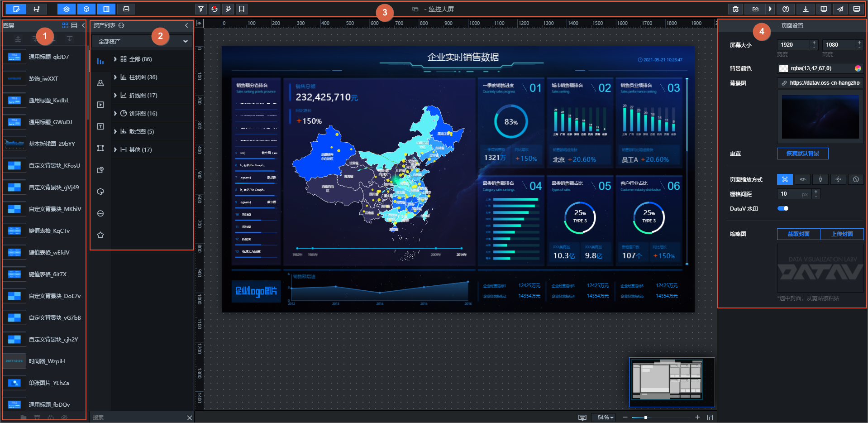
Task: Expand the arrow next to camera icon
Action: coord(770,9)
